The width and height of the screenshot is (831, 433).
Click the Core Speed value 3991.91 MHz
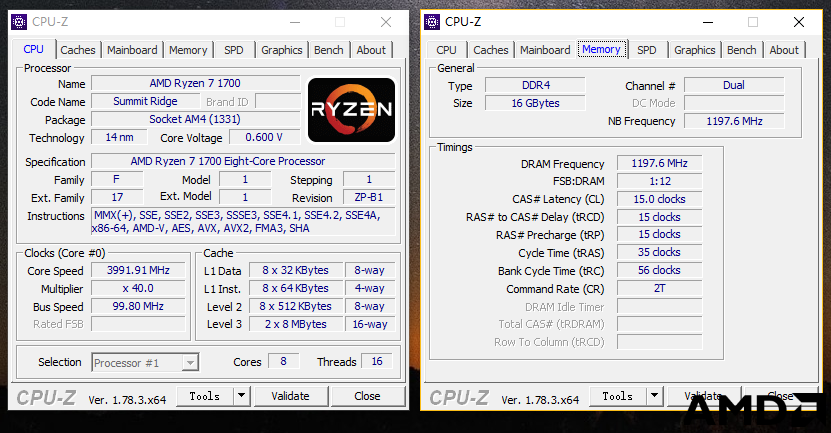138,270
